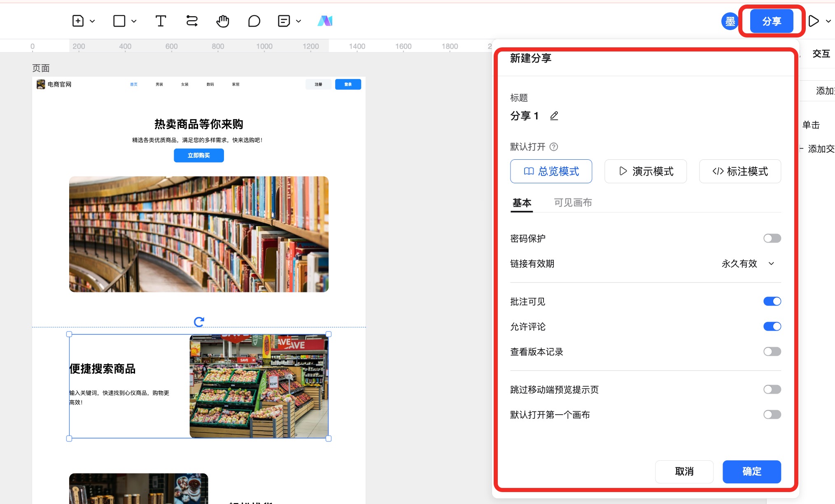Screen dimensions: 835x504
Task: Enable 密码保护 toggle
Action: tap(772, 238)
